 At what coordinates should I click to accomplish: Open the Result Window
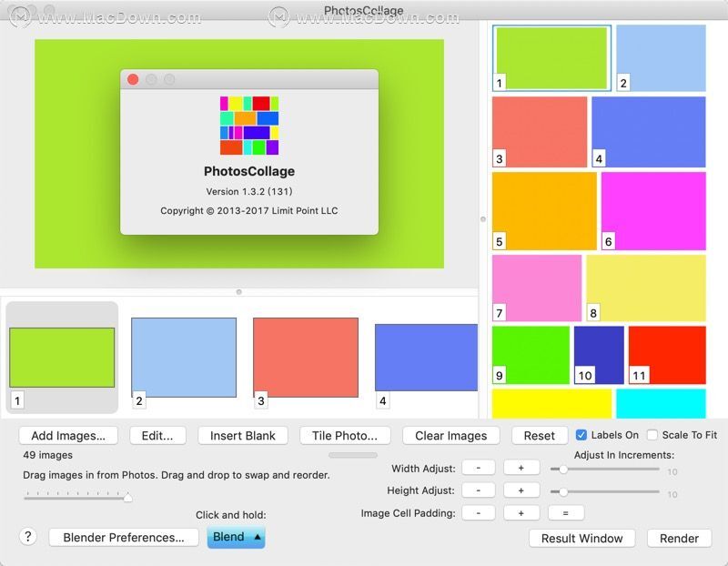(x=581, y=538)
